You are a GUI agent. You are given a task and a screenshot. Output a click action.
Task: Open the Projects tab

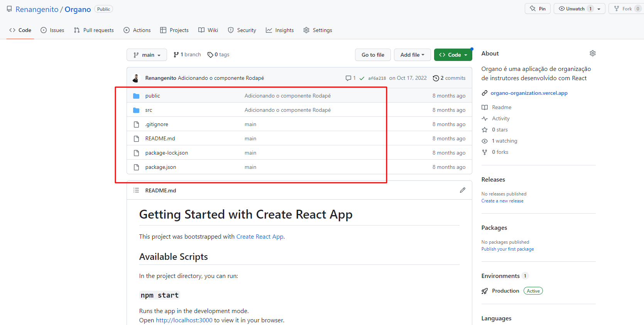pos(174,30)
